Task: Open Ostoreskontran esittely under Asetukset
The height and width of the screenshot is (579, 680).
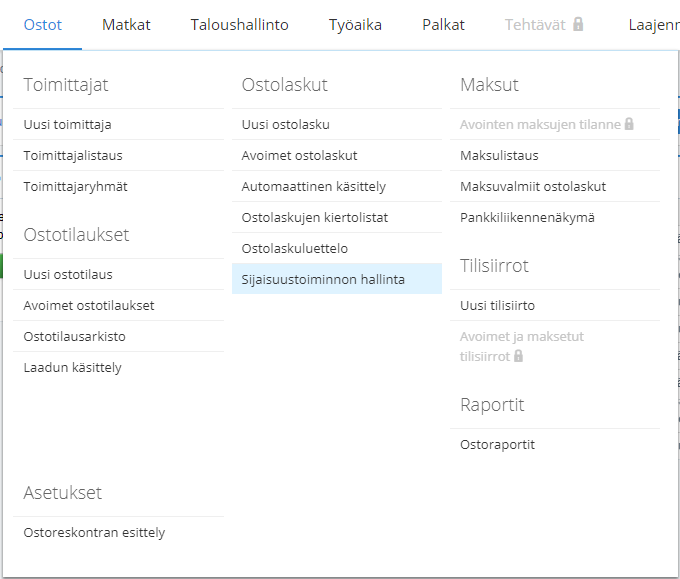Action: (94, 532)
